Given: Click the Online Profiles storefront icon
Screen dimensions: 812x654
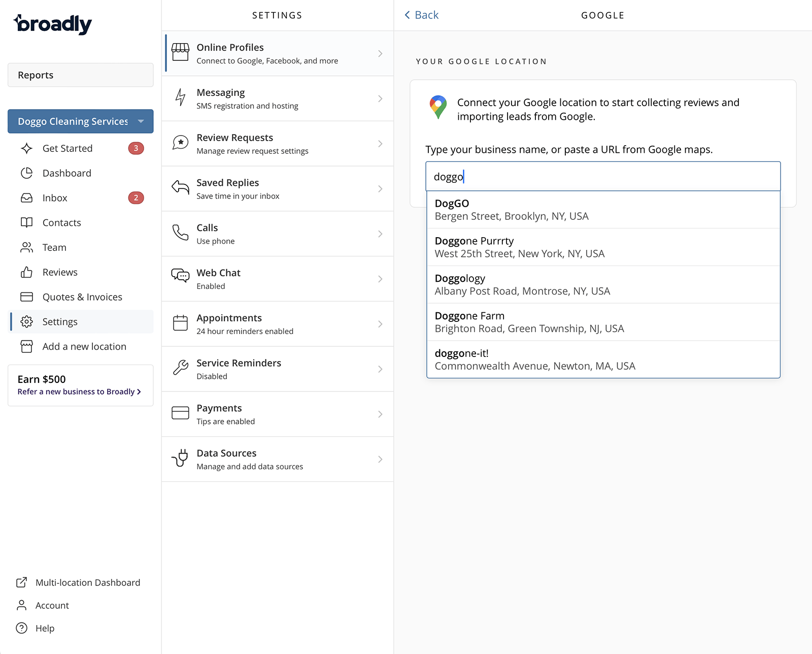Looking at the screenshot, I should 181,52.
